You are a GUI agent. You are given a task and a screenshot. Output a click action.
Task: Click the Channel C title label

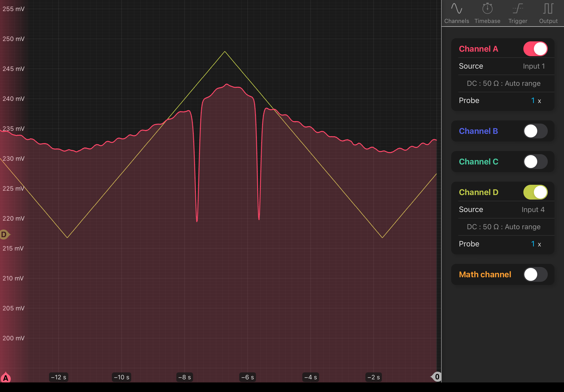coord(478,162)
